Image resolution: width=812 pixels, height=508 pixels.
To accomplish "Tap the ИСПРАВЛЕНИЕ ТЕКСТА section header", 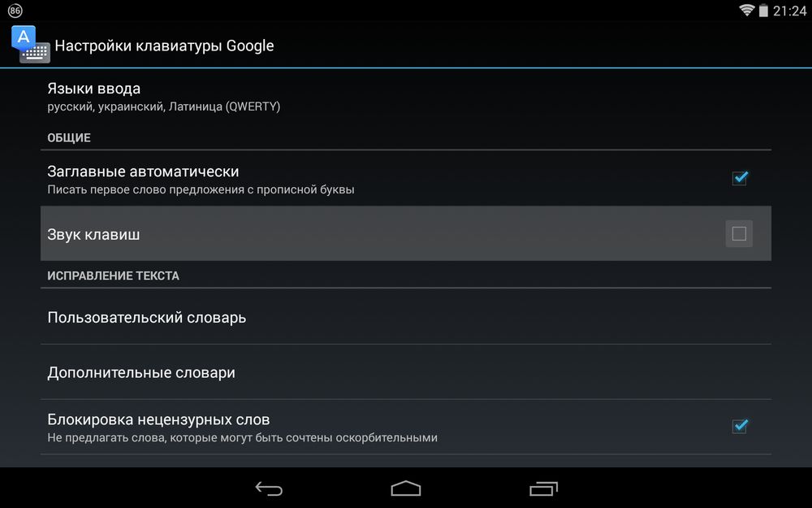I will tap(114, 276).
